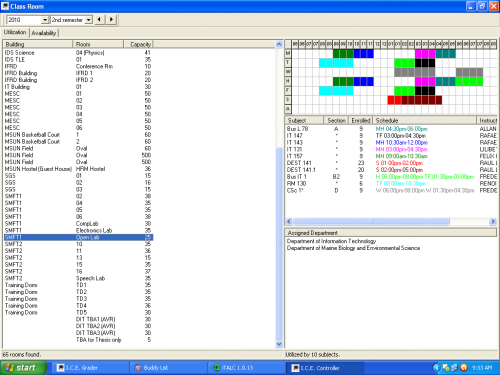Select IDS Science 04 (Physics) room row
500x375 pixels.
point(78,53)
